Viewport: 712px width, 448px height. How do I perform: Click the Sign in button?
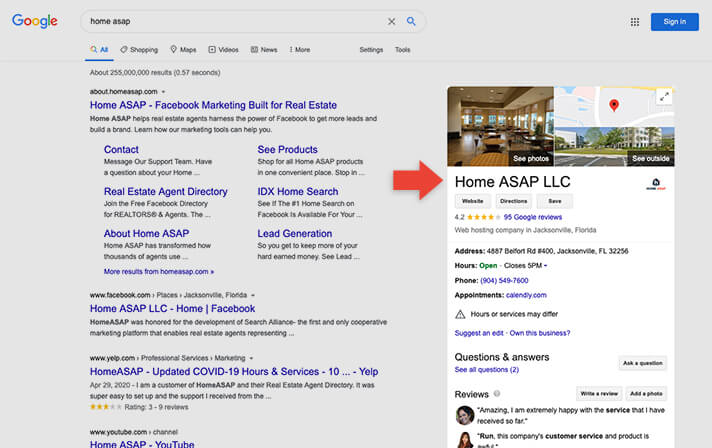click(x=674, y=22)
